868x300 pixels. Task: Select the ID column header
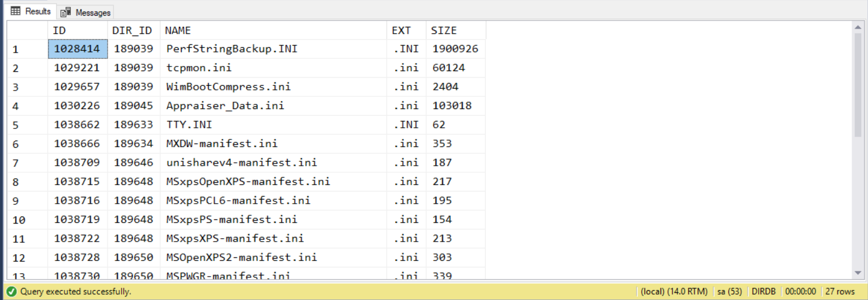tap(77, 30)
